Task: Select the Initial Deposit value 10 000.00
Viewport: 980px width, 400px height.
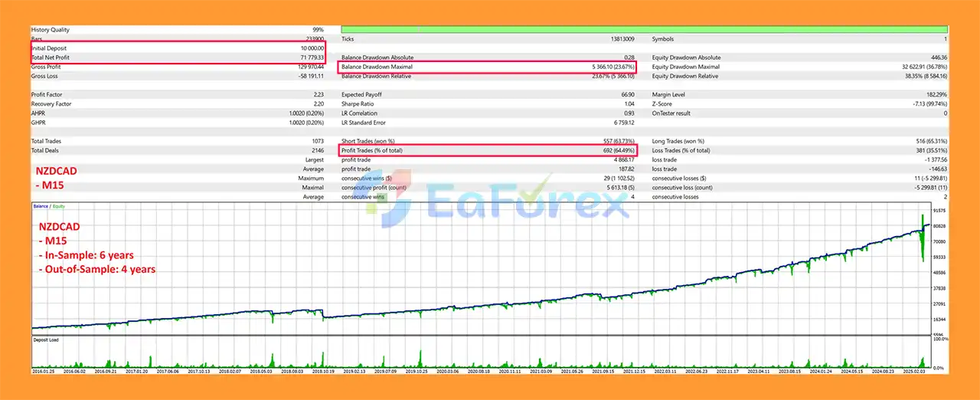Action: (x=311, y=48)
